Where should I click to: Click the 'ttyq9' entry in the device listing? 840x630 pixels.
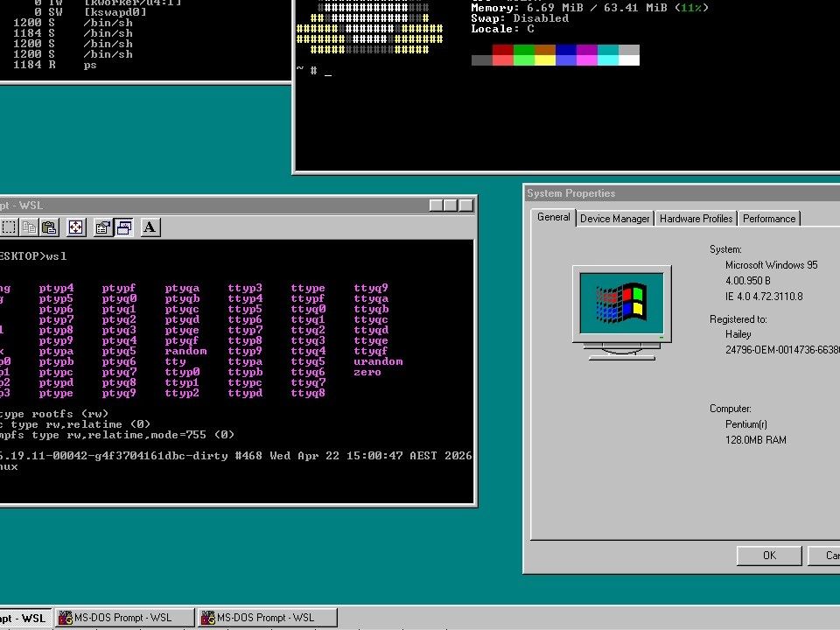(371, 288)
